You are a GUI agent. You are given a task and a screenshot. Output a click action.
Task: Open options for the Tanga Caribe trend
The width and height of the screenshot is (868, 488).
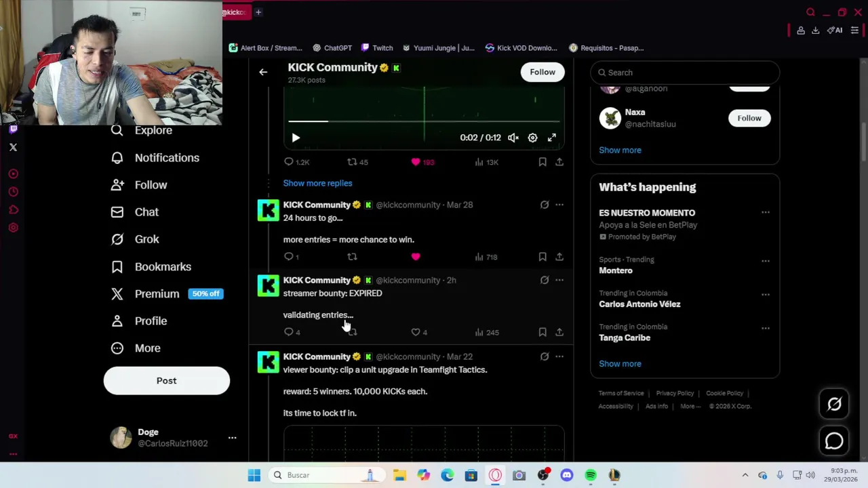[x=766, y=328]
